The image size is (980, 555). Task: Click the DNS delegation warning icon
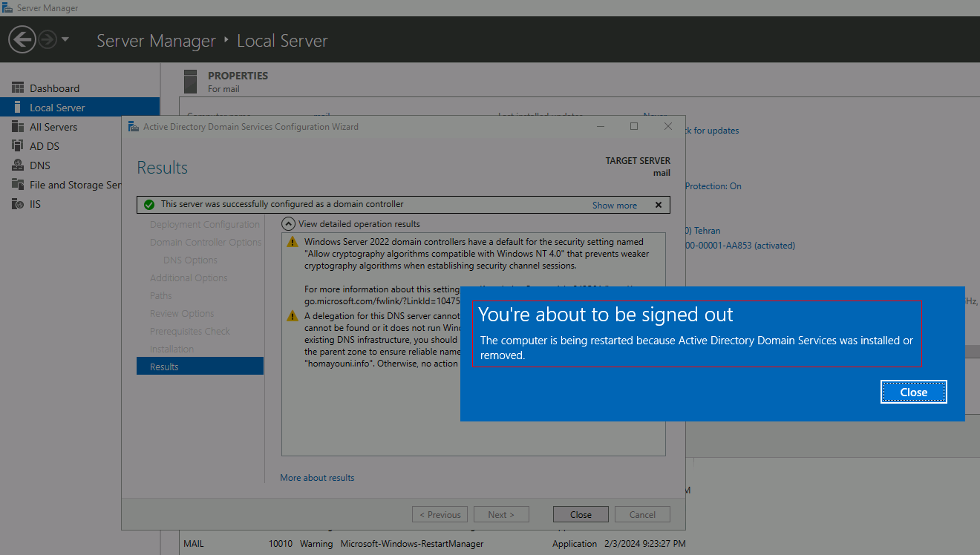pos(293,316)
